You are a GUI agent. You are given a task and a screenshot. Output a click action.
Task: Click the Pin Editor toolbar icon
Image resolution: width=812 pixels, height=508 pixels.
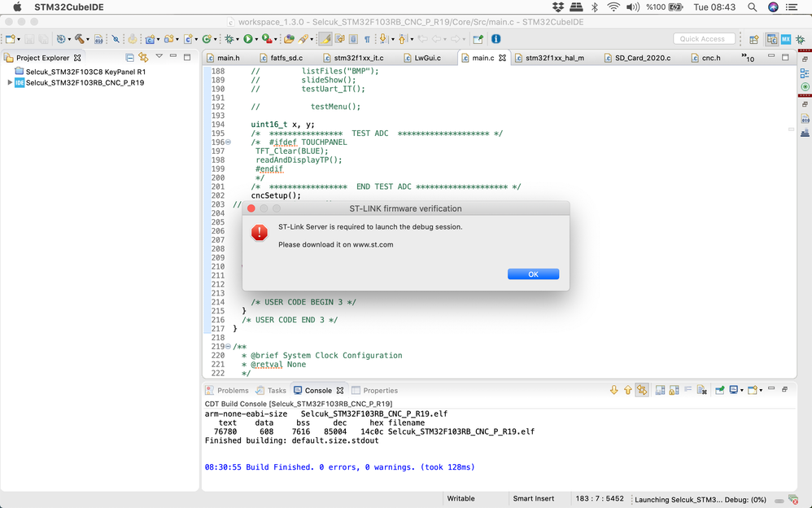(478, 39)
